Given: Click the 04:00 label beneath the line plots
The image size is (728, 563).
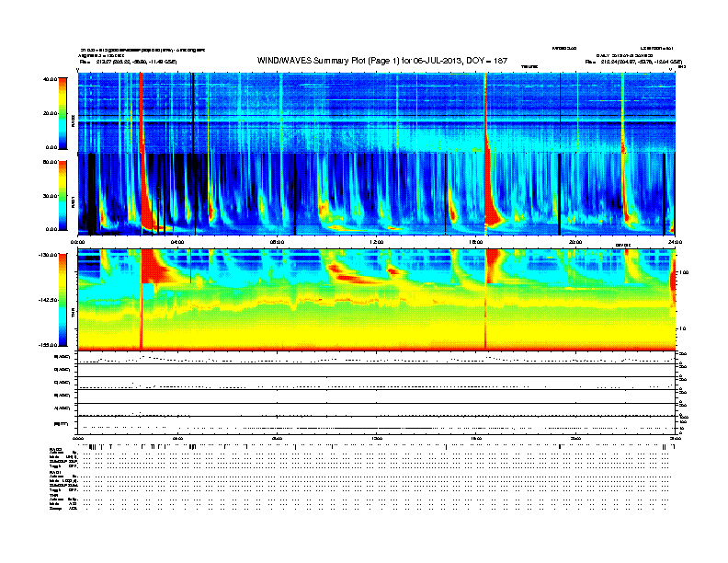Looking at the screenshot, I should point(177,438).
